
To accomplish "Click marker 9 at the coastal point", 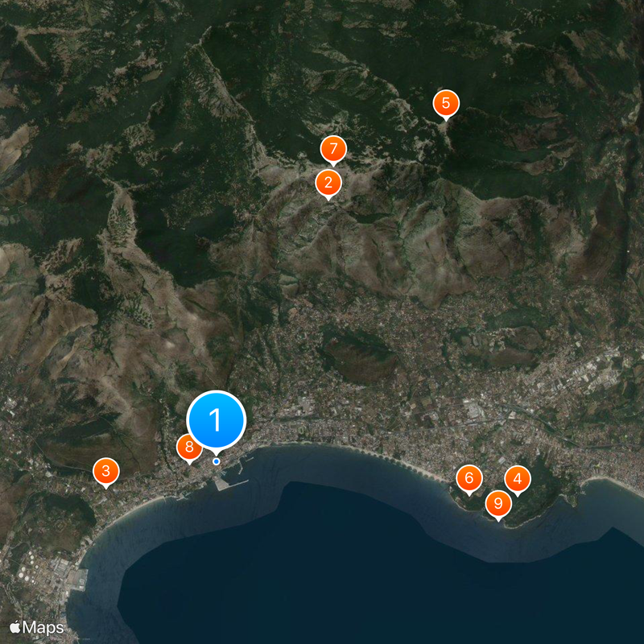I will (x=497, y=502).
